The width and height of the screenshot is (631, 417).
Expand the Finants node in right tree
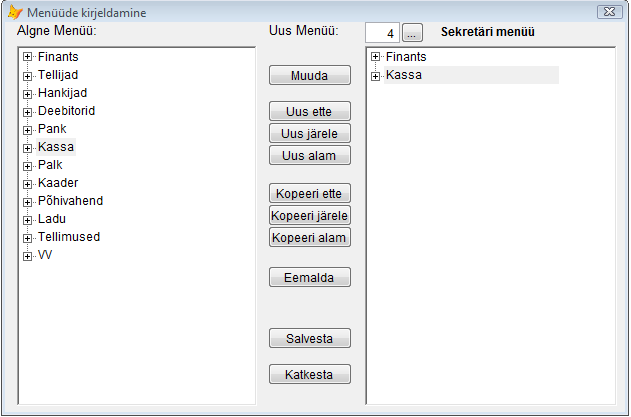click(375, 57)
